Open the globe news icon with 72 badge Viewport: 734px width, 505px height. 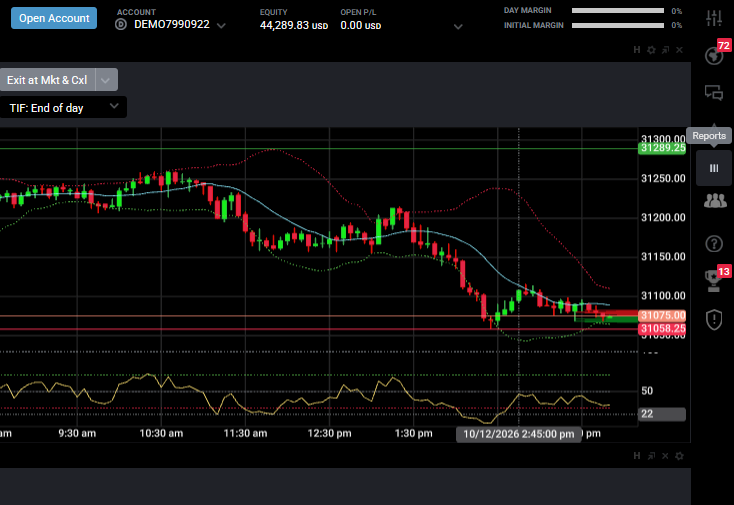click(x=714, y=55)
